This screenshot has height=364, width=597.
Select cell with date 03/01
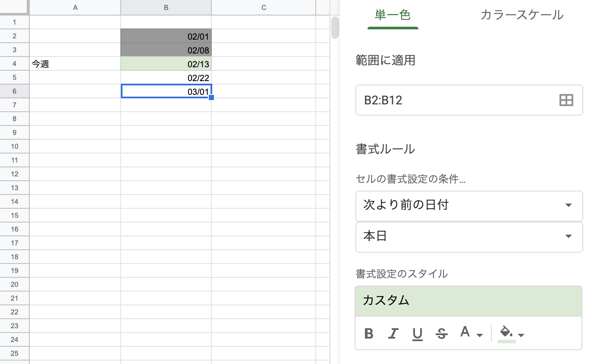pos(166,91)
